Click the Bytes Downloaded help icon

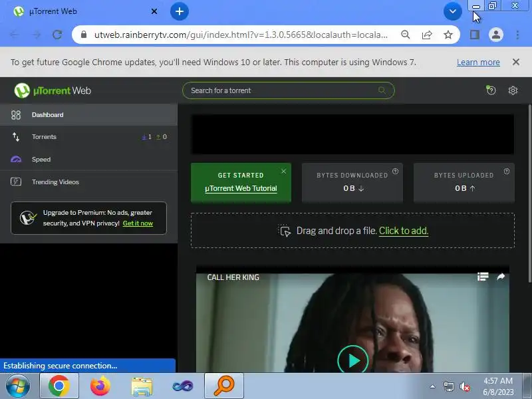(395, 172)
